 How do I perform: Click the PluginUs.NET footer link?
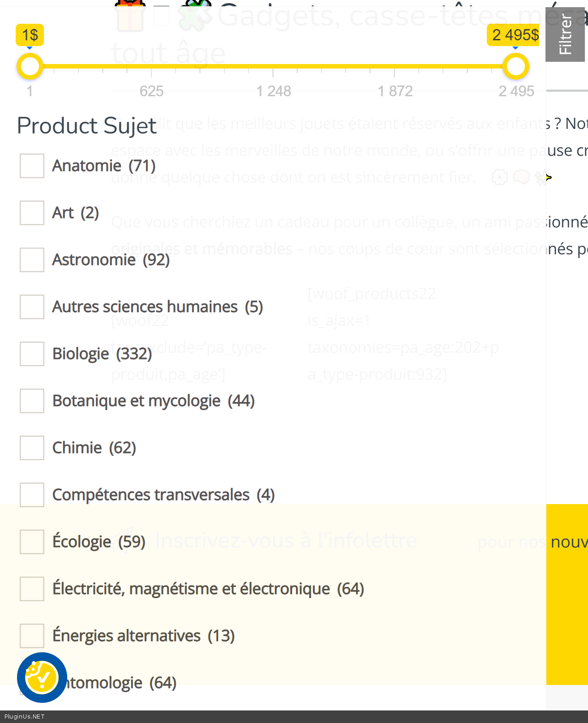pos(25,716)
